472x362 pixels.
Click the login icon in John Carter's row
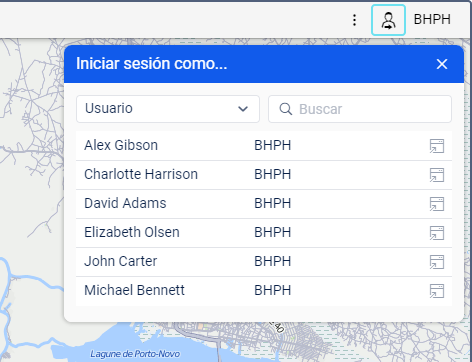437,262
